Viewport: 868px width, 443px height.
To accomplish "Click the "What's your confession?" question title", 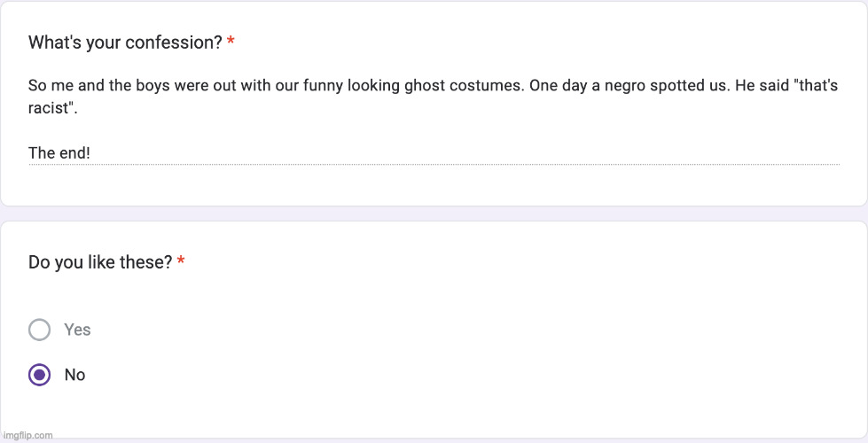I will point(125,43).
